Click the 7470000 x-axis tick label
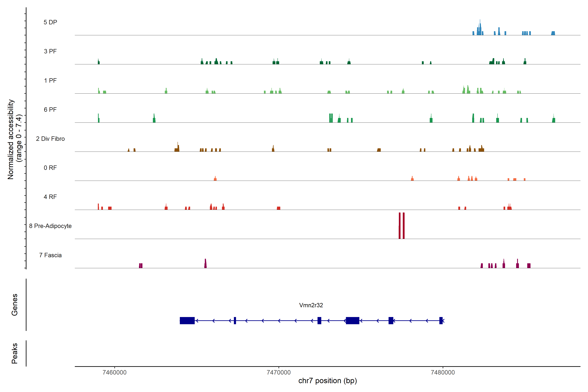 click(279, 372)
